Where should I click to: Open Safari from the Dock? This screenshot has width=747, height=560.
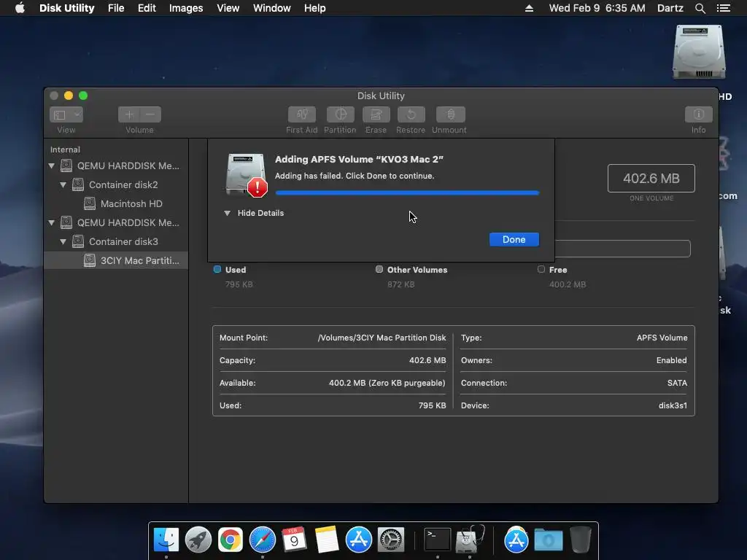point(263,540)
